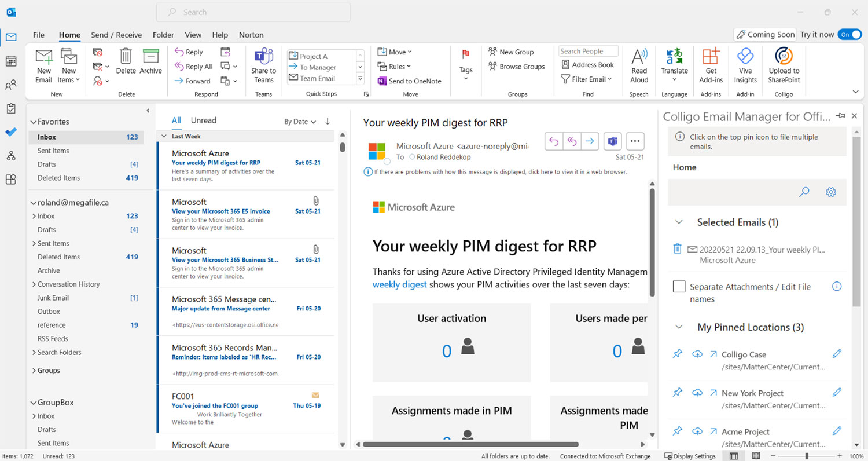
Task: Open the FC001 group email
Action: [x=246, y=409]
